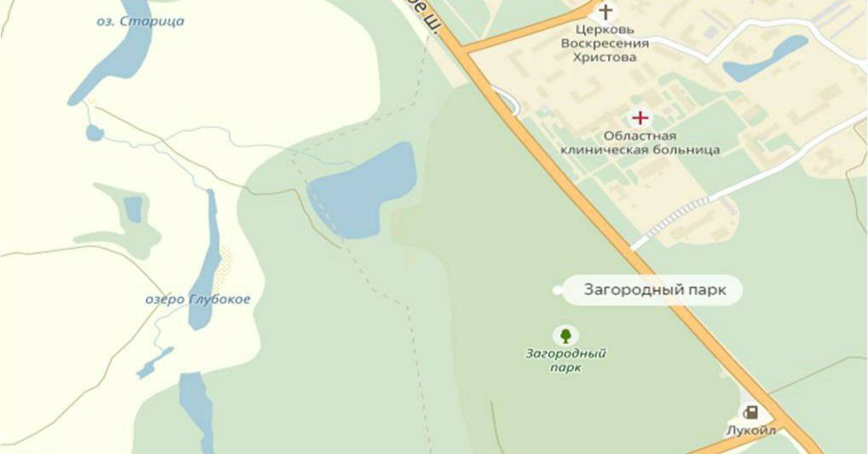Click the church cross icon

[x=606, y=11]
